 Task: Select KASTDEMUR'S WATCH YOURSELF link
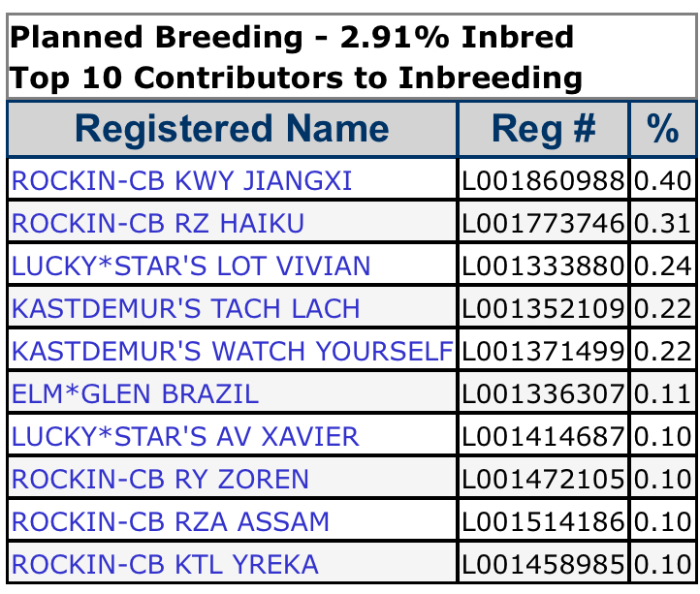point(232,352)
